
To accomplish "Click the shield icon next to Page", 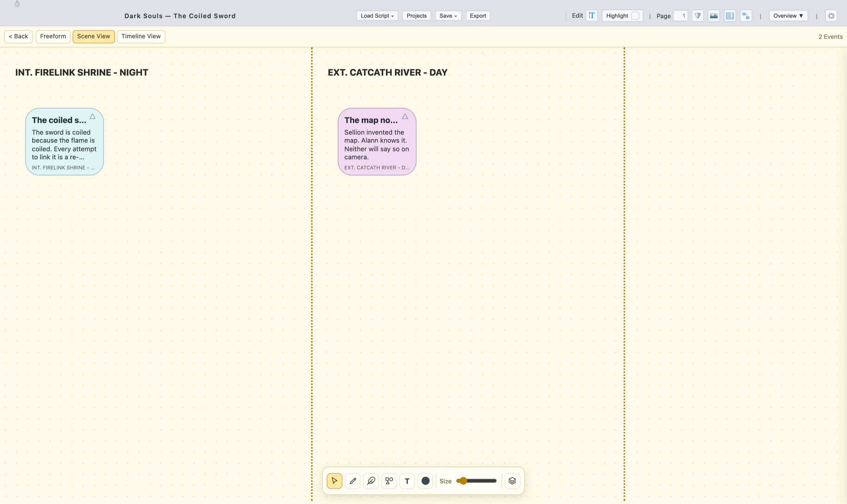I will tap(698, 16).
